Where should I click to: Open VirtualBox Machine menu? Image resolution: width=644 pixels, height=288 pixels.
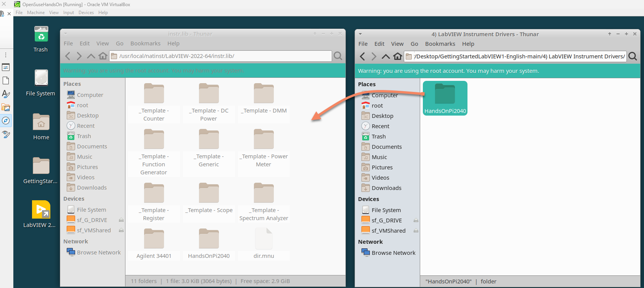point(36,13)
